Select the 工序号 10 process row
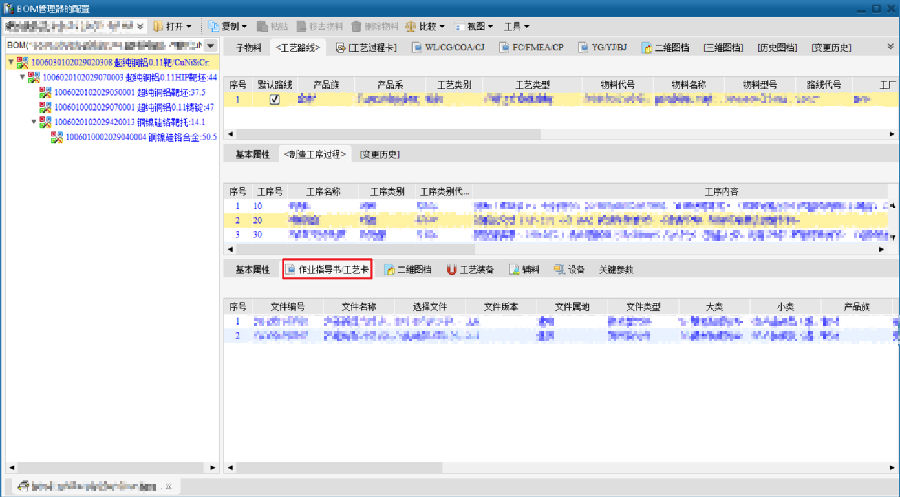Image resolution: width=900 pixels, height=497 pixels. (x=556, y=205)
